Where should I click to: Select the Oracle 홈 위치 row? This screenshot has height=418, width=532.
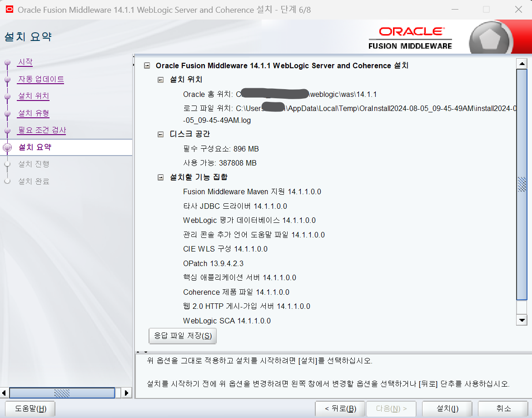[x=280, y=95]
